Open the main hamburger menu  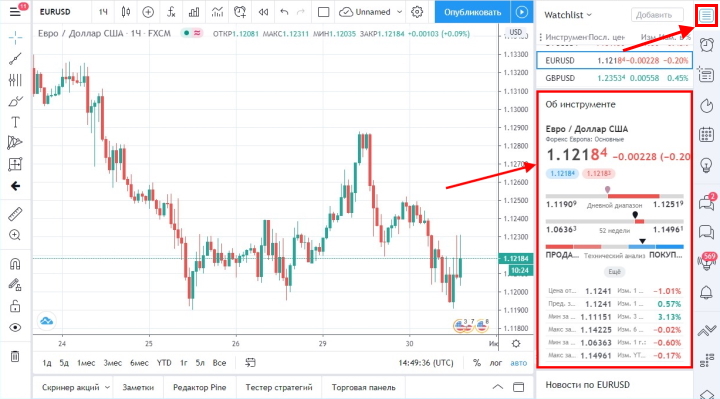[15, 11]
